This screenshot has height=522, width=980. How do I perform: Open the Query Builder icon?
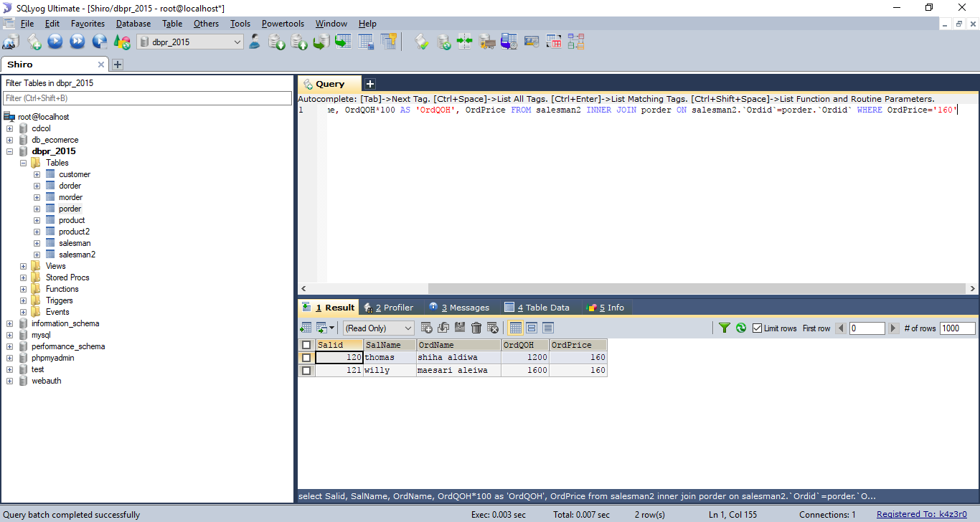554,42
